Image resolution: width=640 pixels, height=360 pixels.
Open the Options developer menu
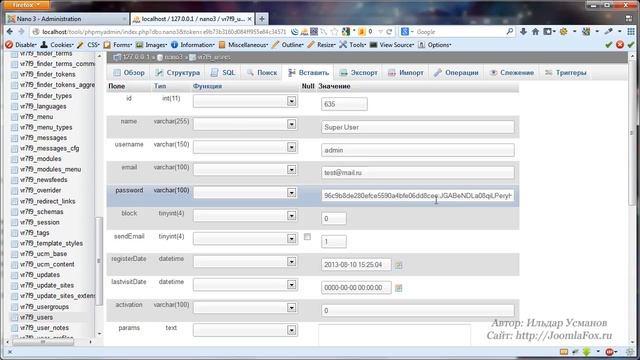(435, 45)
